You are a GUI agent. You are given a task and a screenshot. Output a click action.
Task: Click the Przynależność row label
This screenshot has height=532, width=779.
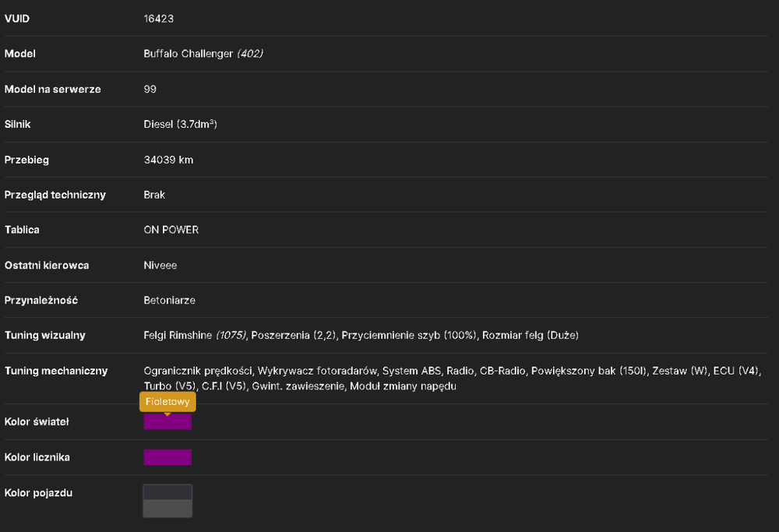[x=41, y=300]
